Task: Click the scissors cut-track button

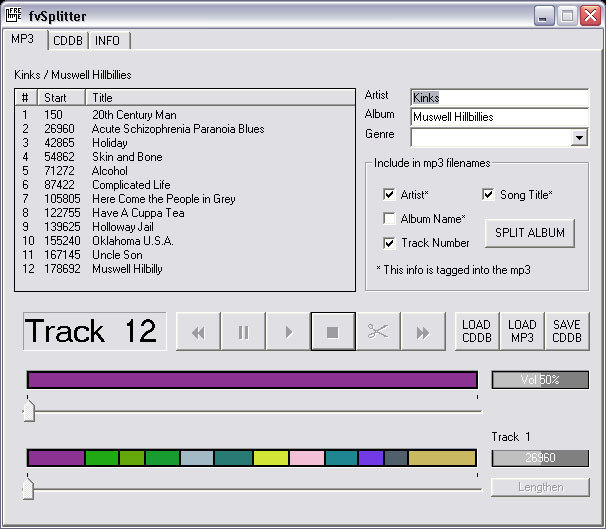Action: point(378,332)
